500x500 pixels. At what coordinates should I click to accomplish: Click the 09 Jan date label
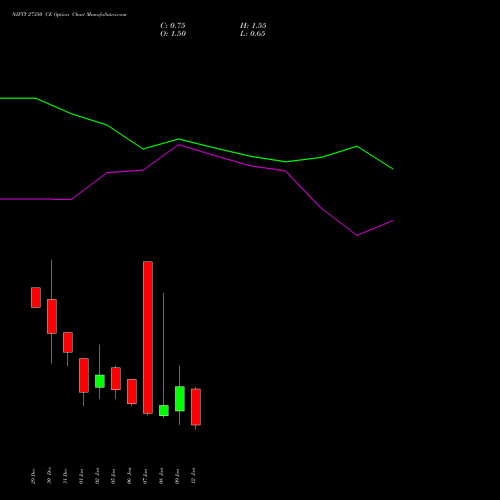pos(177,476)
